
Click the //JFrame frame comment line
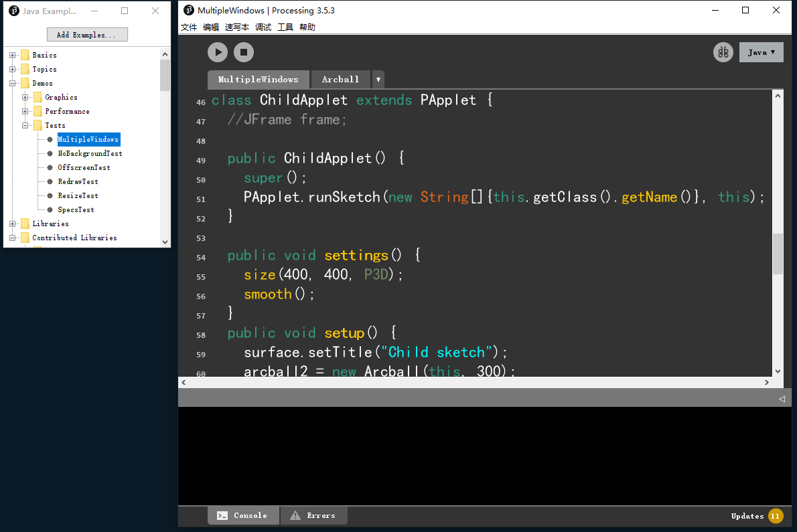coord(287,120)
